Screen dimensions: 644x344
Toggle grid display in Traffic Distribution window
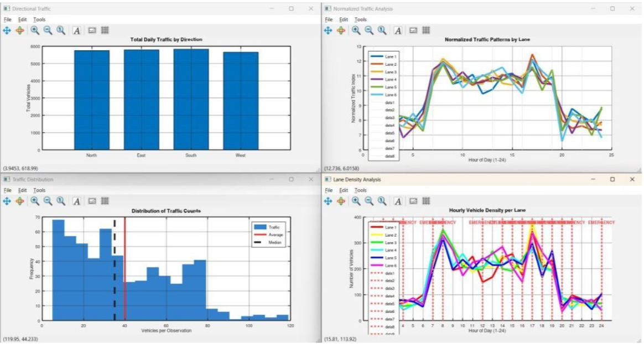pyautogui.click(x=105, y=201)
